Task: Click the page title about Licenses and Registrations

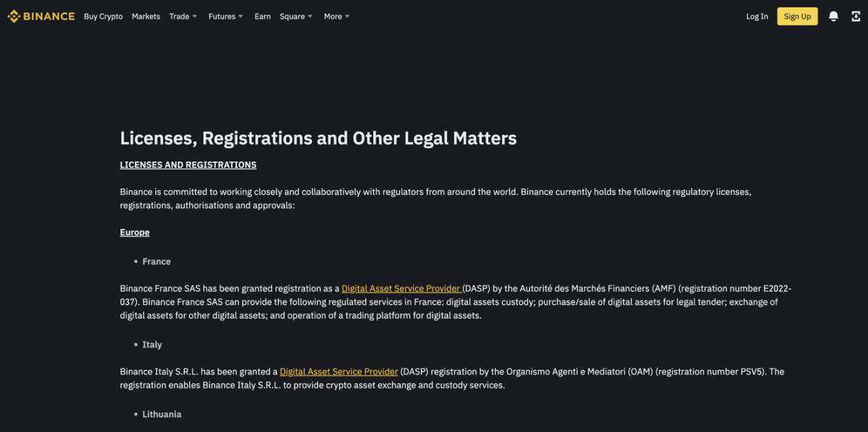Action: [x=318, y=138]
